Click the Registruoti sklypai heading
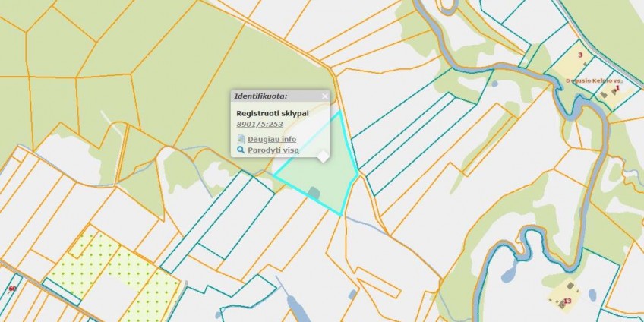Viewport: 644px width, 322px height. 273,113
